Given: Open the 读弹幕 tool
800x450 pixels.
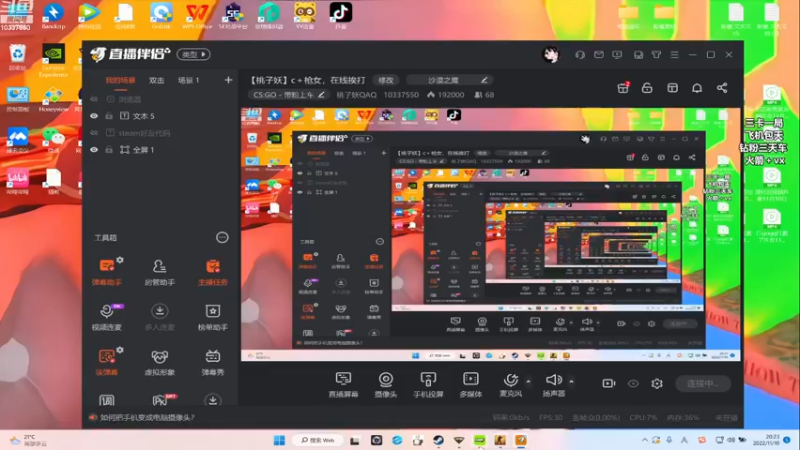Looking at the screenshot, I should [106, 362].
